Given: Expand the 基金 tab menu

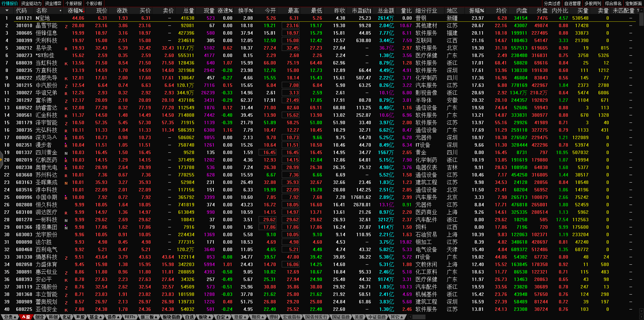Looking at the screenshot, I should pyautogui.click(x=95, y=317).
